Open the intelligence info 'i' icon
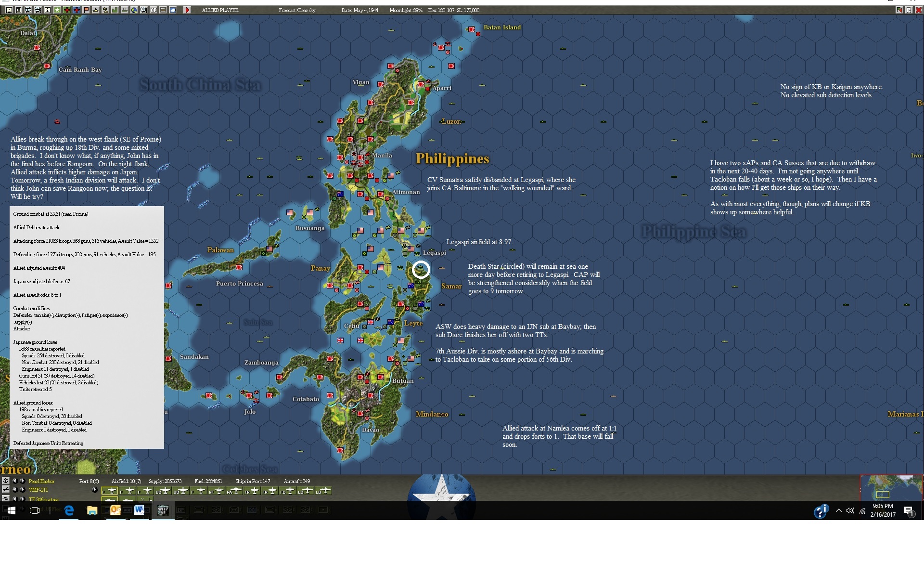This screenshot has height=562, width=924. click(48, 10)
